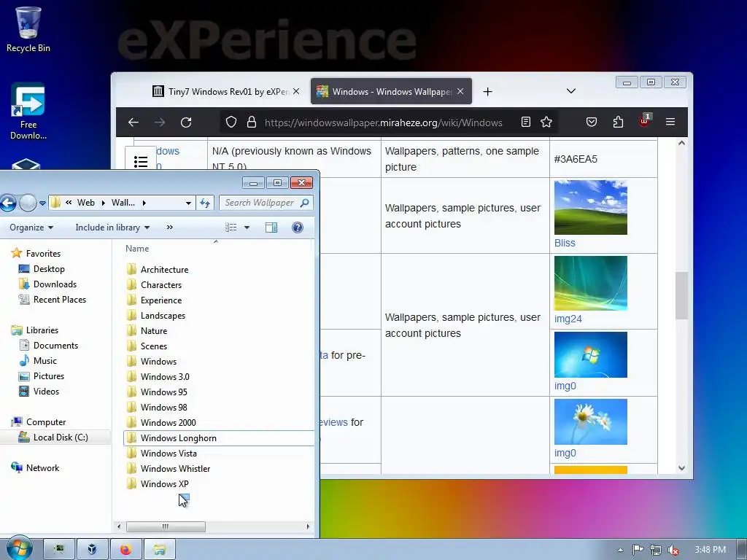747x560 pixels.
Task: Toggle Firefox reader view icon
Action: [x=525, y=122]
